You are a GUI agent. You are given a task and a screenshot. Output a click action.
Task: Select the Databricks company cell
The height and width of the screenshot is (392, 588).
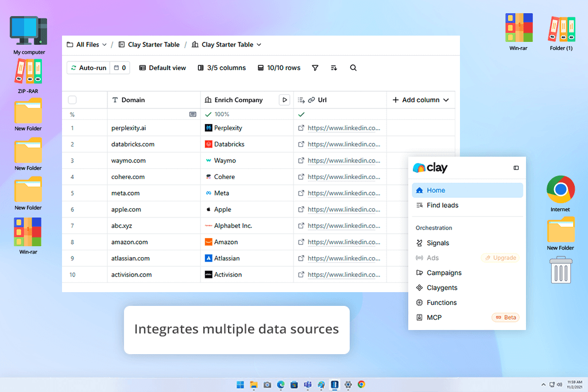click(247, 144)
